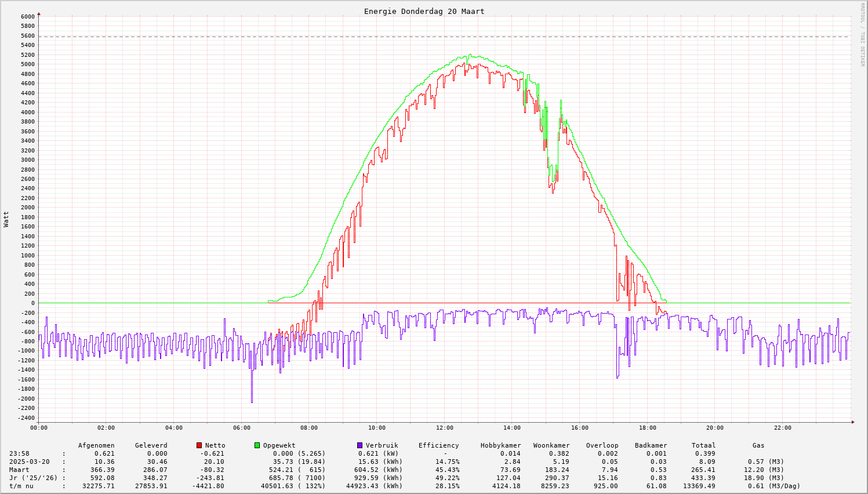Select the t/m nu row label
The image size is (868, 494).
(x=21, y=486)
